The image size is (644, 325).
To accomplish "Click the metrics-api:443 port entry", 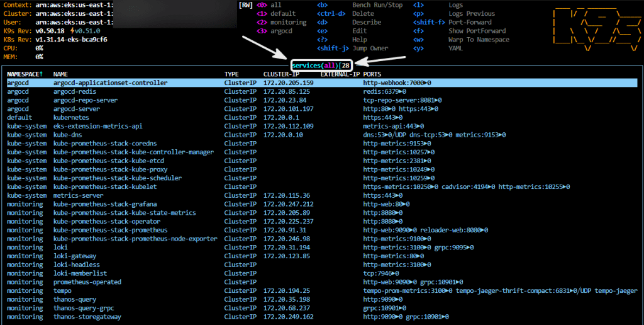I will (394, 126).
